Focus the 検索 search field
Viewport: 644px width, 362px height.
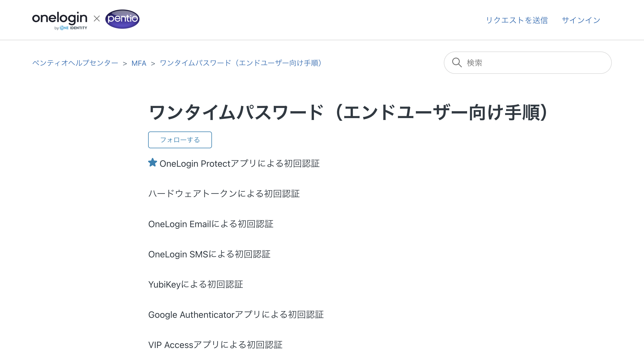click(528, 63)
